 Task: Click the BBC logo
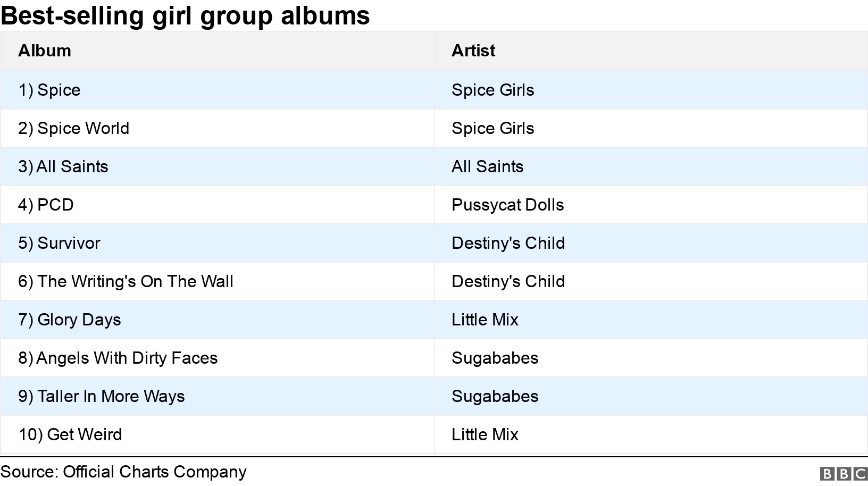pyautogui.click(x=844, y=473)
